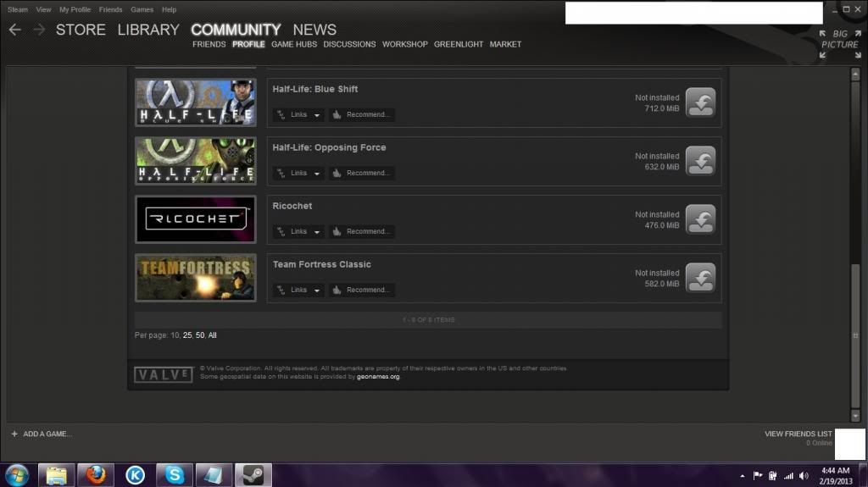This screenshot has width=868, height=487.
Task: Click the blue K taskbar icon
Action: (x=135, y=475)
